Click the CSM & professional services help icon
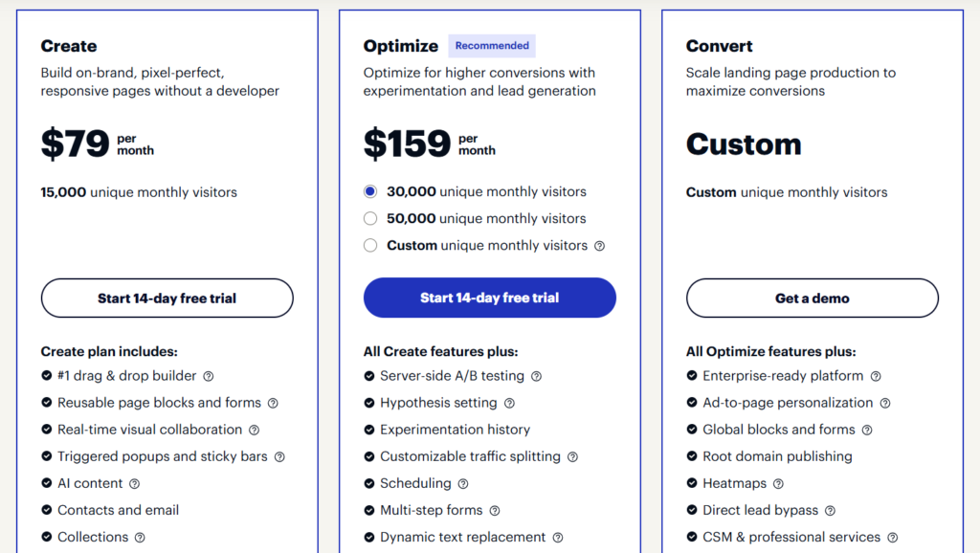Screen dimensions: 980x553 click(892, 537)
